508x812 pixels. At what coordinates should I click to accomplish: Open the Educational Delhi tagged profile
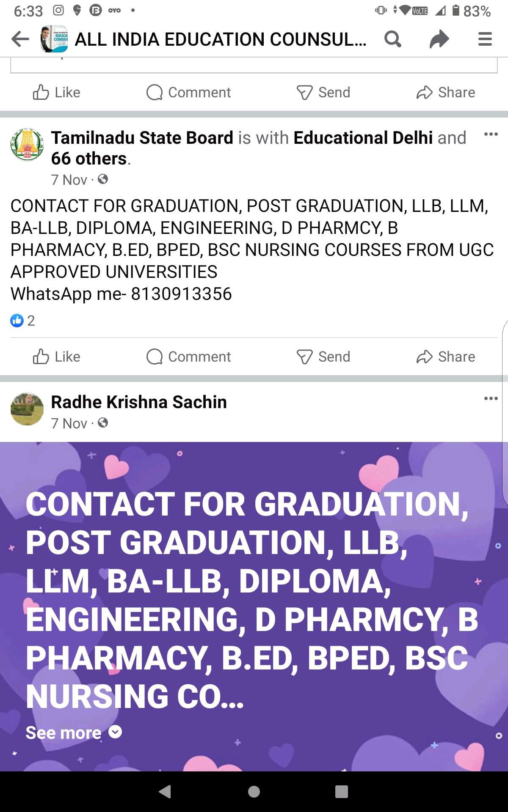click(x=363, y=138)
